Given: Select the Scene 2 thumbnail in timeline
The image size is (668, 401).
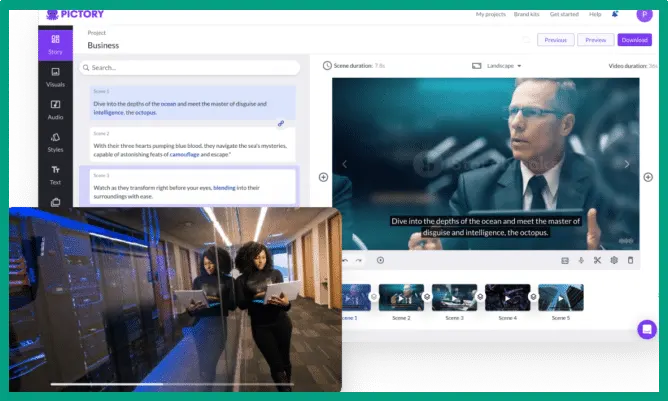Looking at the screenshot, I should point(401,297).
